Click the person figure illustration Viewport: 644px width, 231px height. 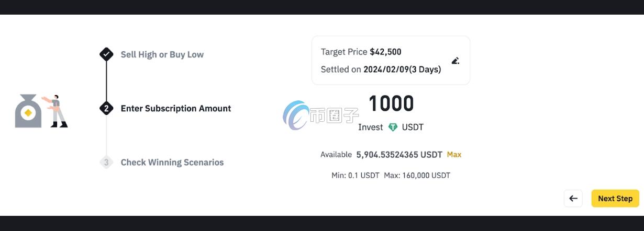(57, 111)
